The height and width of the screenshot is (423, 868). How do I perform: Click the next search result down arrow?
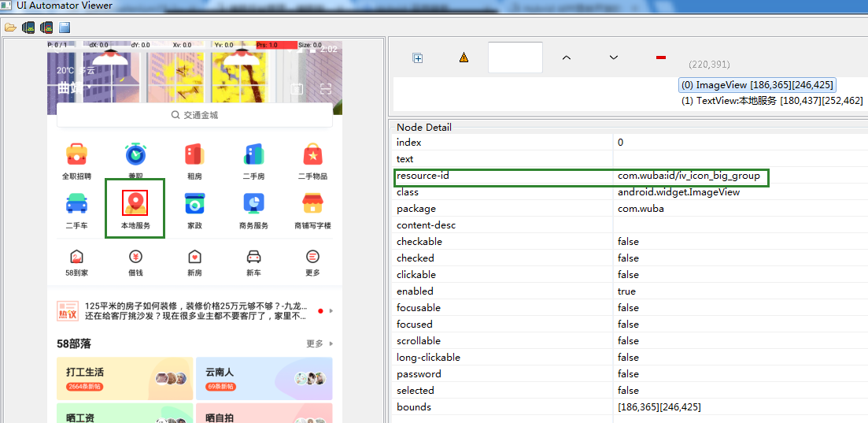[613, 58]
